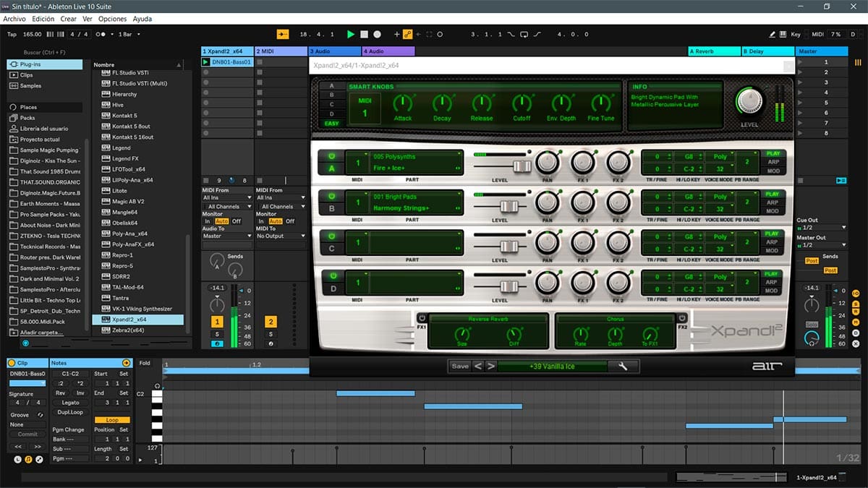Activate track 2 with its number button
This screenshot has width=868, height=488.
coord(271,322)
